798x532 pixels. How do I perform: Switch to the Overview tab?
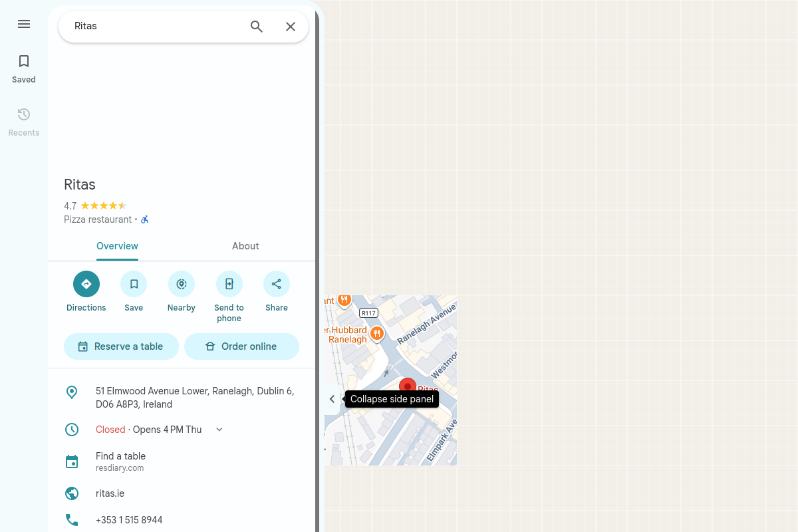(117, 246)
